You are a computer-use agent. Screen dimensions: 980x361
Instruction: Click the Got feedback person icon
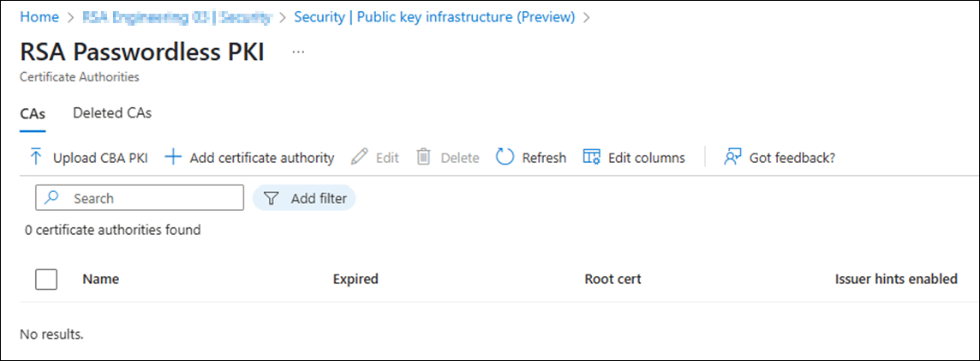click(x=732, y=157)
